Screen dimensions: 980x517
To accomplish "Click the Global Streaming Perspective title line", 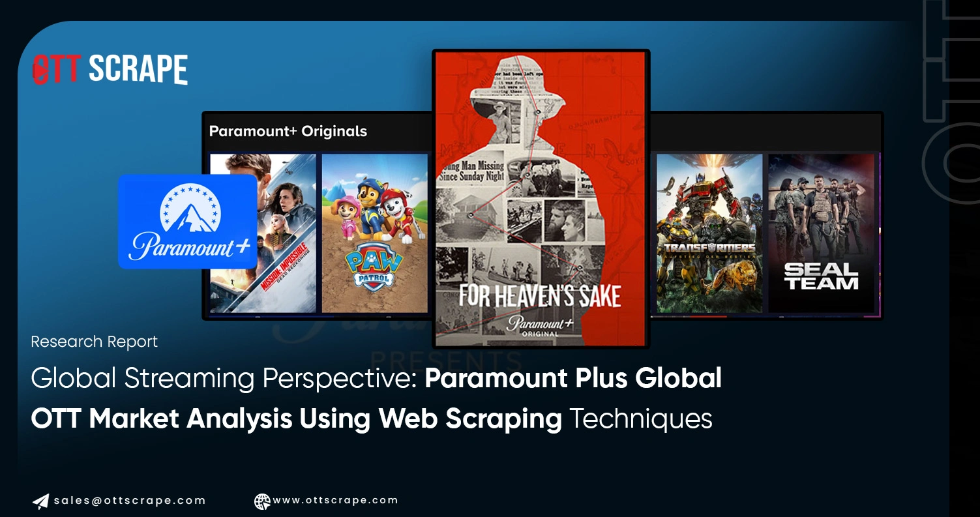I will (x=376, y=379).
